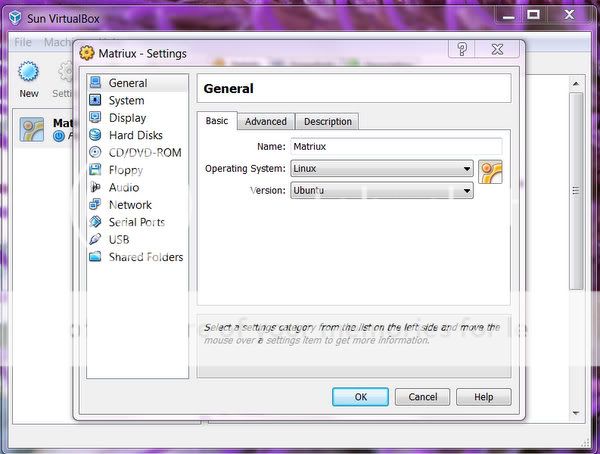
Task: Open the Network adapters icon
Action: pyautogui.click(x=95, y=204)
